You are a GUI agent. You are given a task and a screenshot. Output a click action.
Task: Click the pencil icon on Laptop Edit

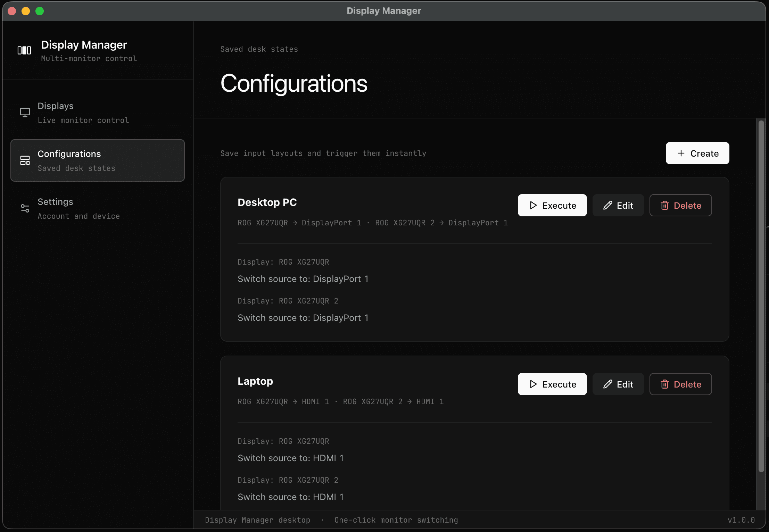(607, 384)
